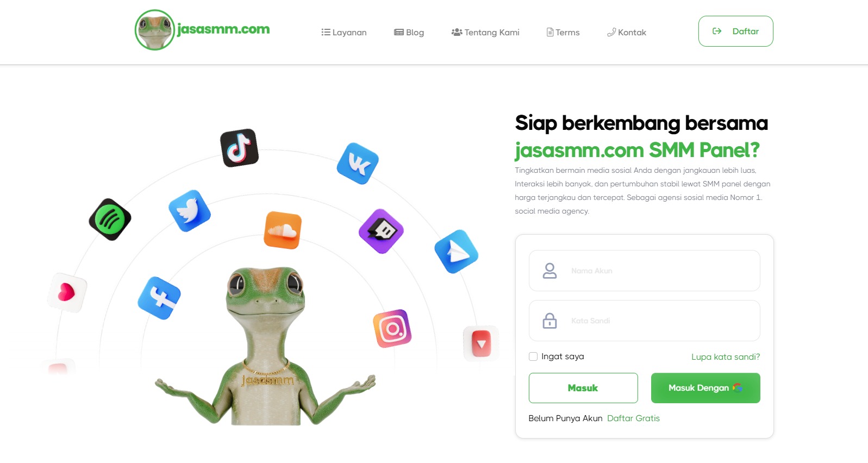Sign in with Masuk Dengan Google
This screenshot has width=868, height=463.
pyautogui.click(x=705, y=388)
